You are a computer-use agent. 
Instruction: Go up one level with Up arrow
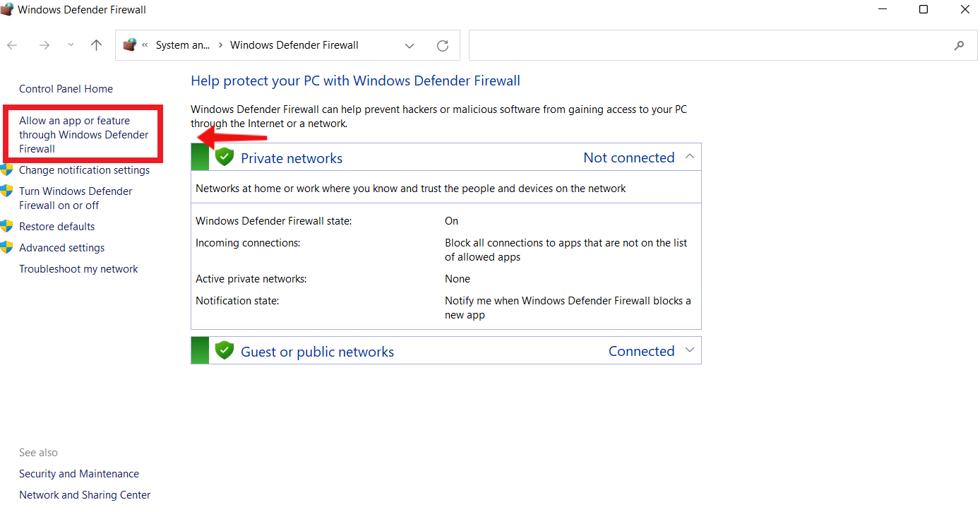click(x=97, y=45)
